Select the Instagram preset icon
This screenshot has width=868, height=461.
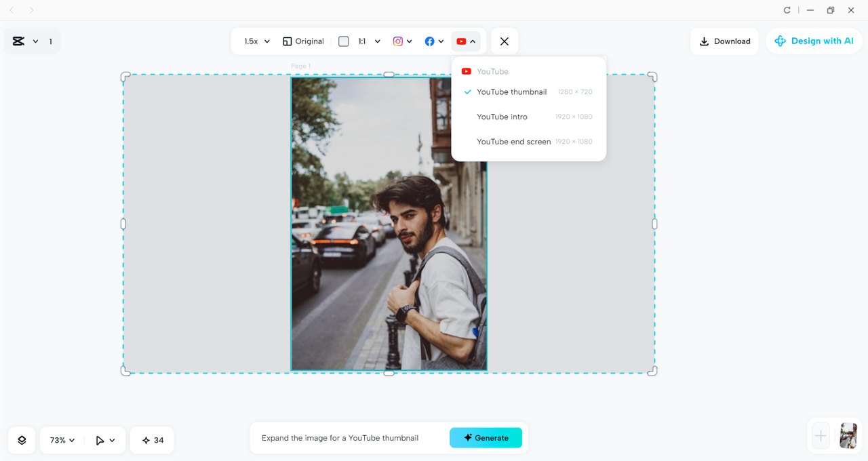click(x=399, y=41)
